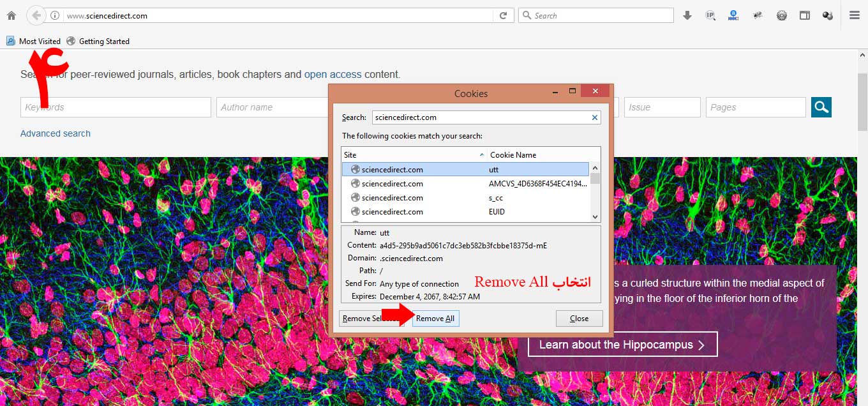The width and height of the screenshot is (868, 406).
Task: Click the cookie Search input field
Action: (x=486, y=117)
